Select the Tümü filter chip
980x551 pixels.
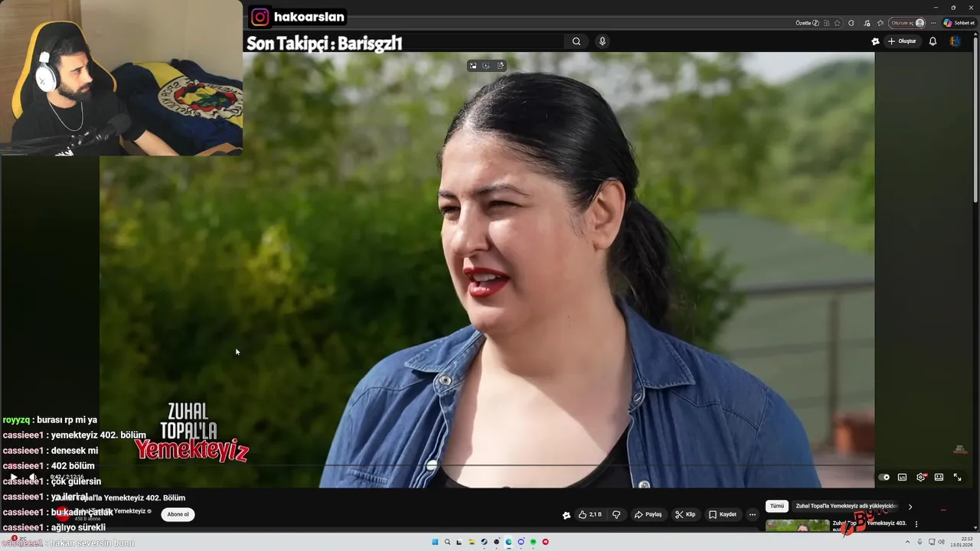[x=777, y=507]
